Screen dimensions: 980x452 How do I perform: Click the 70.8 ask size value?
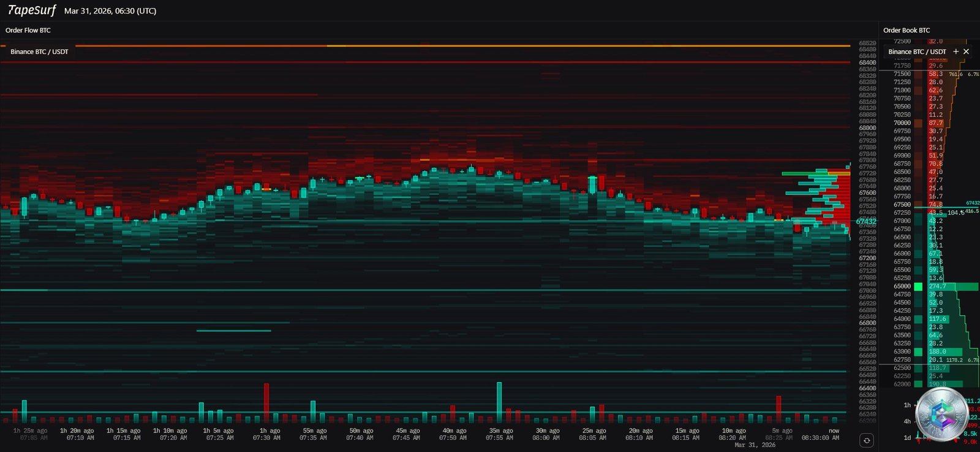click(935, 164)
